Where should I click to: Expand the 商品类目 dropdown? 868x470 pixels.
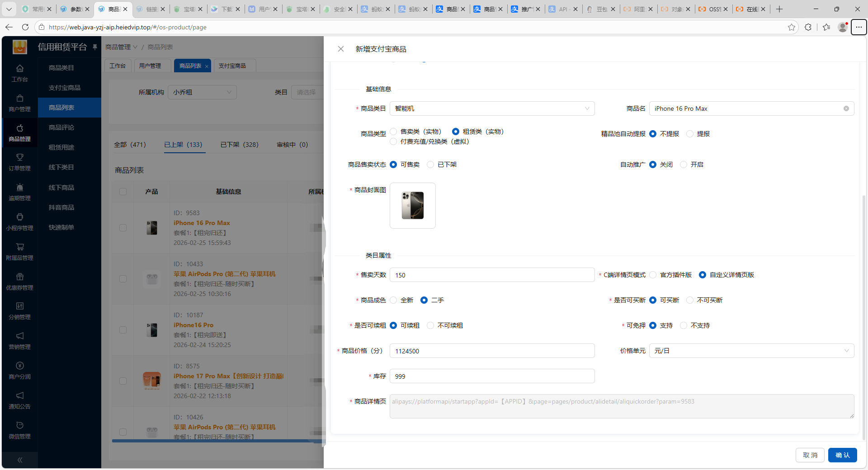pyautogui.click(x=492, y=108)
